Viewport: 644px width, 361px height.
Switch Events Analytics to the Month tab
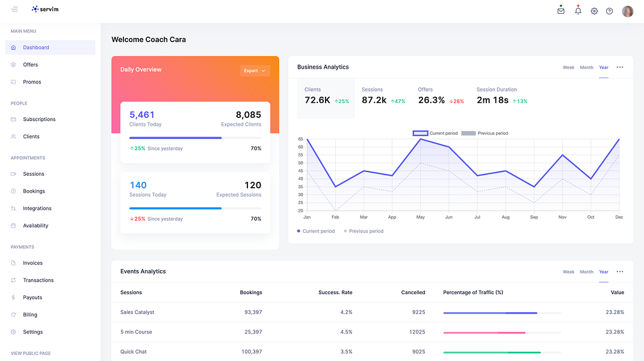coord(586,272)
